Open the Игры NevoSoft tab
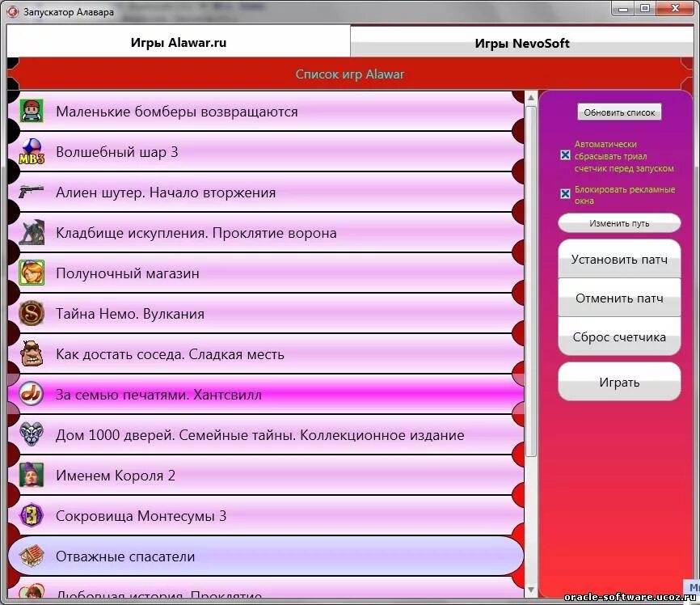The image size is (700, 605). [522, 42]
